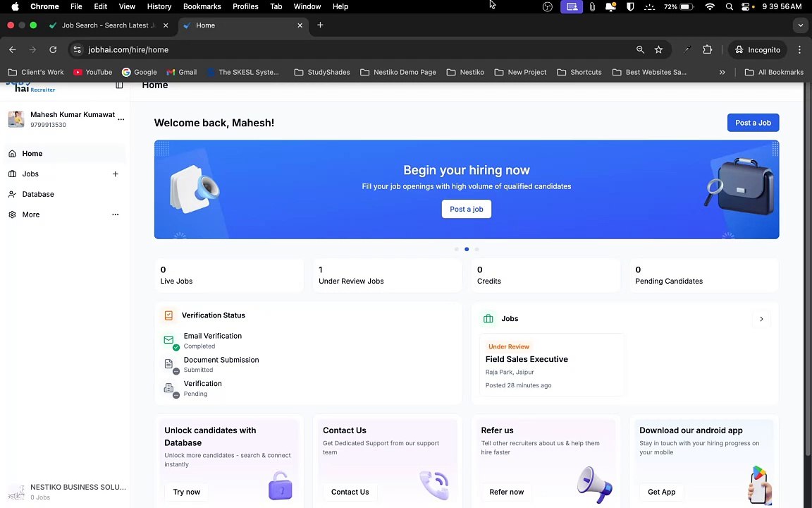The image size is (812, 508).
Task: Close the Home browser tab
Action: pos(300,25)
